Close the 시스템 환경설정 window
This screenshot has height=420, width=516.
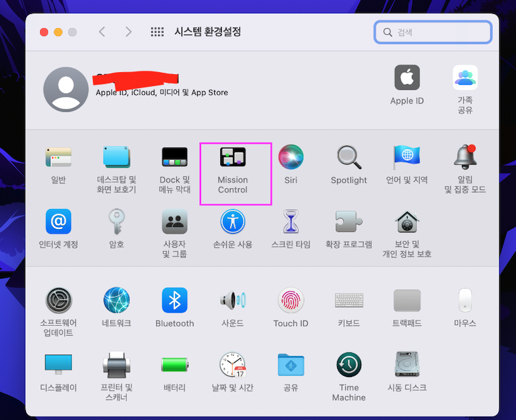click(44, 32)
